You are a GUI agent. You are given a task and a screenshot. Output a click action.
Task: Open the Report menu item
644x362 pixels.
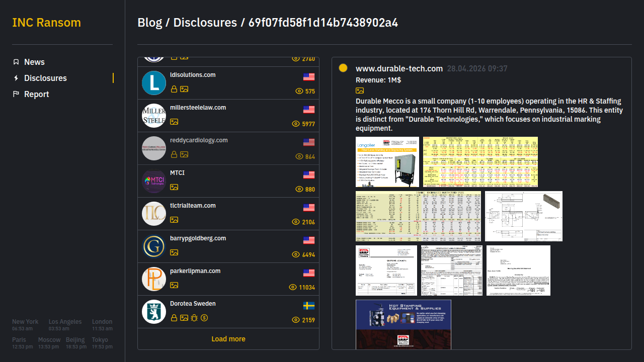36,94
